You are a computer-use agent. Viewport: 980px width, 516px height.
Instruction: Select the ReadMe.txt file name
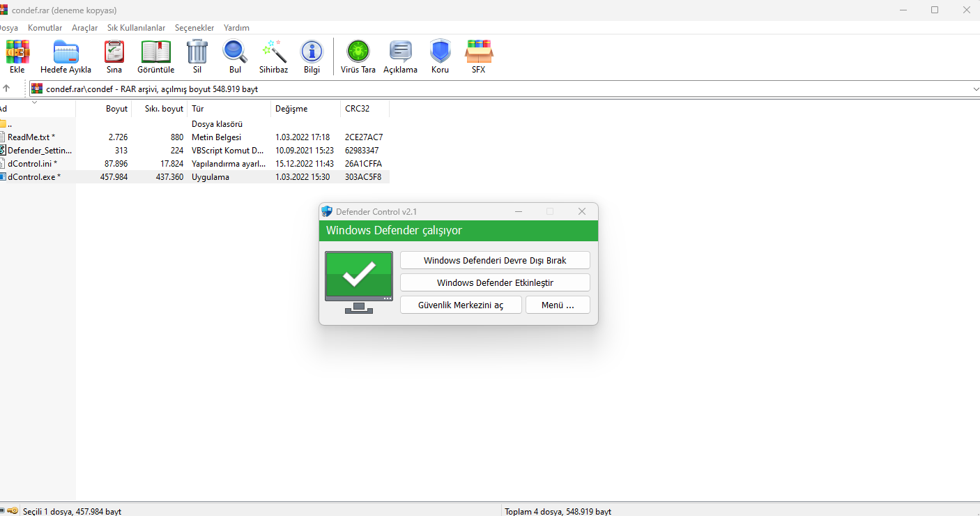coord(31,137)
